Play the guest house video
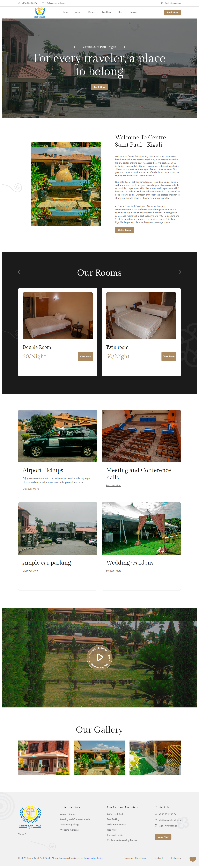 (99, 657)
